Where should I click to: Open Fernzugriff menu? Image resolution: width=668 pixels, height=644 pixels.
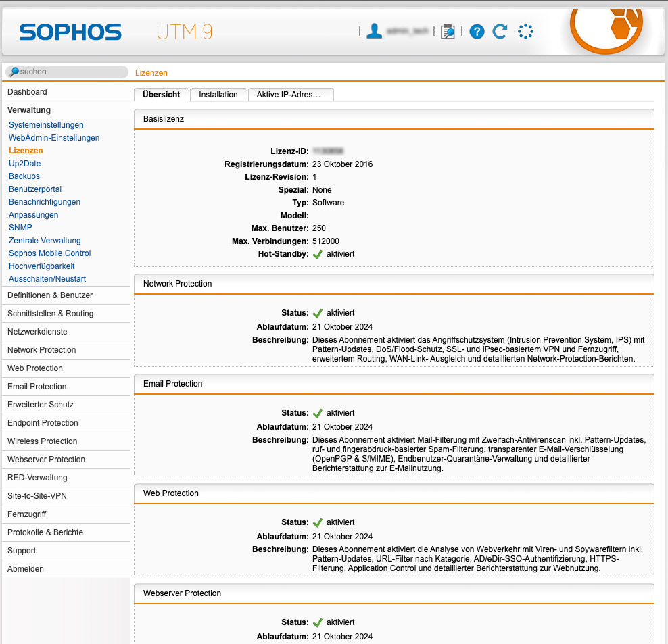(x=66, y=515)
